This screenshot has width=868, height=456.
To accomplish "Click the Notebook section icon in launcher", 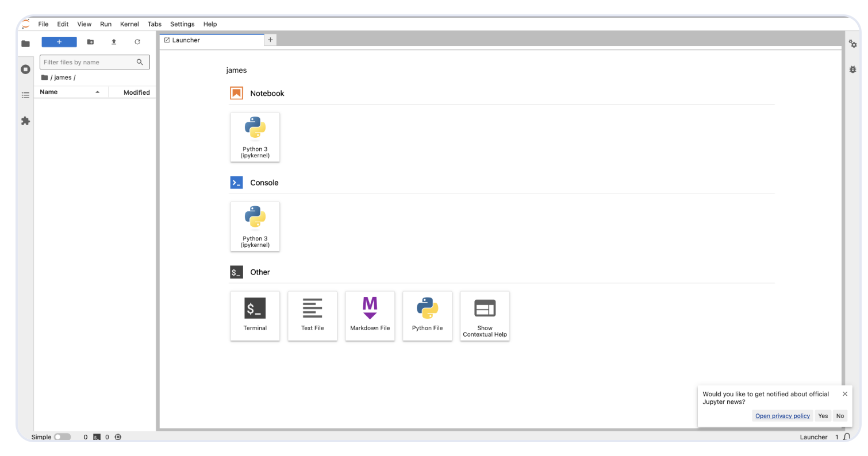I will click(236, 93).
